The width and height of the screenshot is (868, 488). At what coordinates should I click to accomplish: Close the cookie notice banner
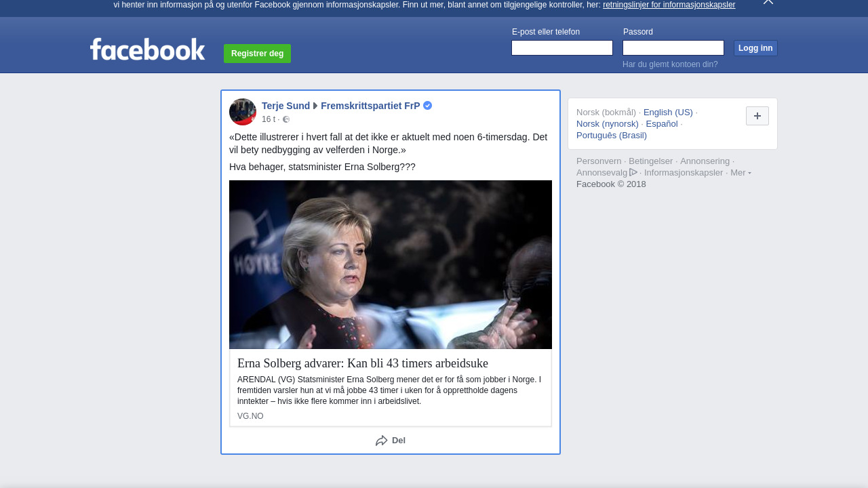coord(768,2)
